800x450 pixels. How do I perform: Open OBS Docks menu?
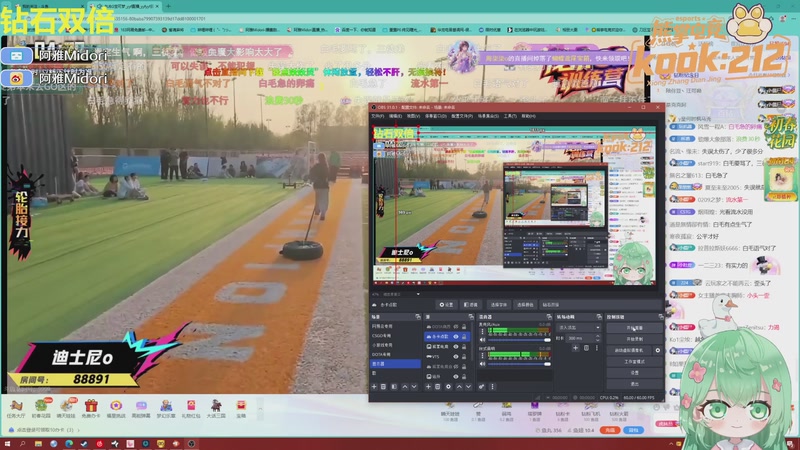pyautogui.click(x=435, y=116)
